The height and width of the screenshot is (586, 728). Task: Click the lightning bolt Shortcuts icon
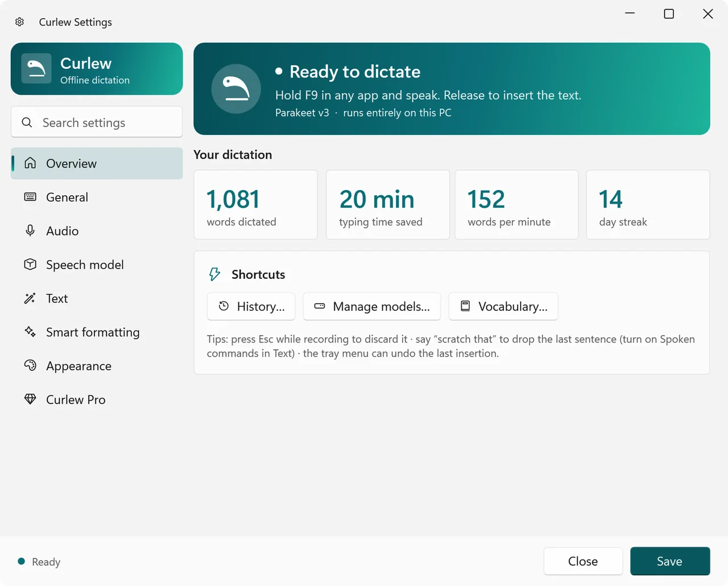click(215, 274)
